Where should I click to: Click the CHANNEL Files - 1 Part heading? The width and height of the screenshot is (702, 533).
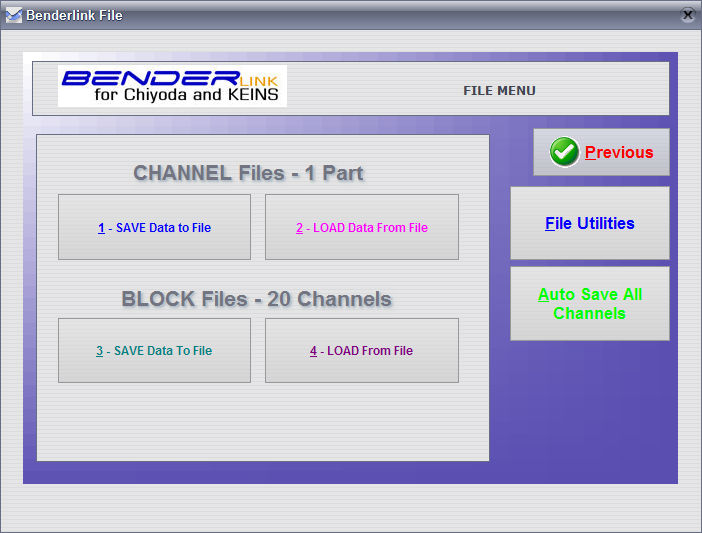tap(248, 173)
